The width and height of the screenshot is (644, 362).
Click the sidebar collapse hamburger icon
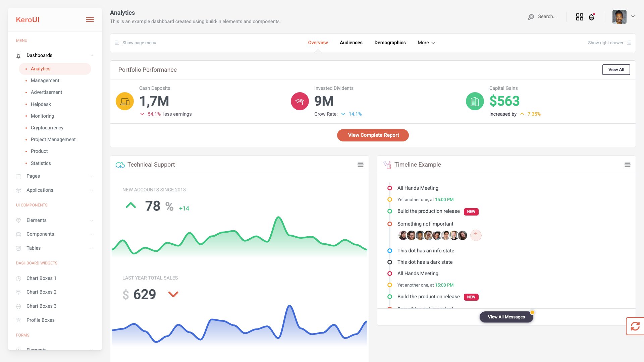[x=90, y=19]
